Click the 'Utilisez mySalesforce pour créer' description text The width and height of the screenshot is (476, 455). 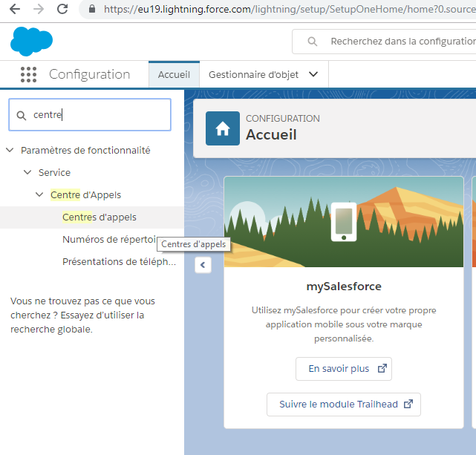point(344,324)
